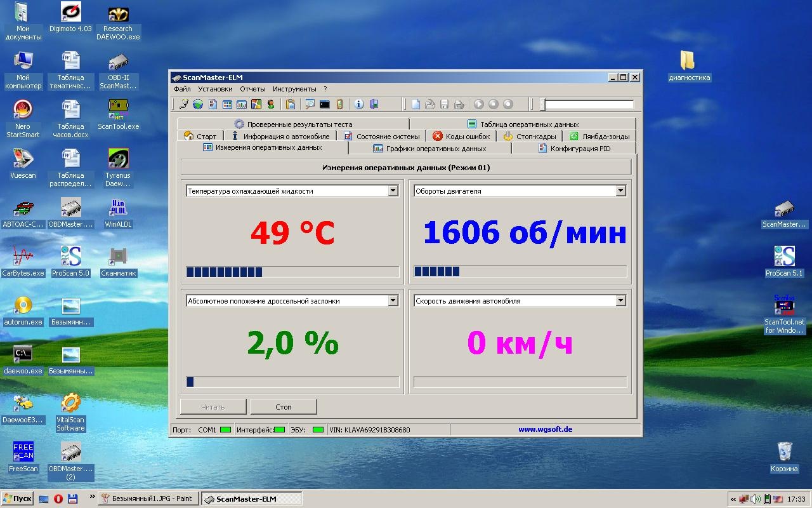Click the green globe toolbar icon
The height and width of the screenshot is (508, 812).
pyautogui.click(x=198, y=104)
